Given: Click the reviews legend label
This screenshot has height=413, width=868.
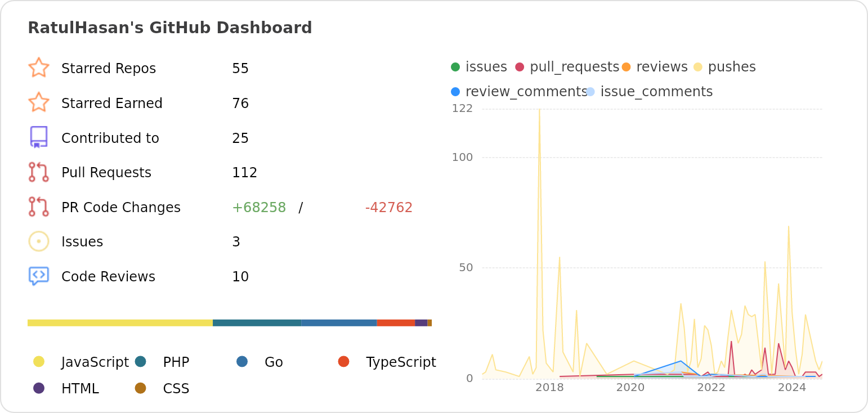Looking at the screenshot, I should 662,67.
